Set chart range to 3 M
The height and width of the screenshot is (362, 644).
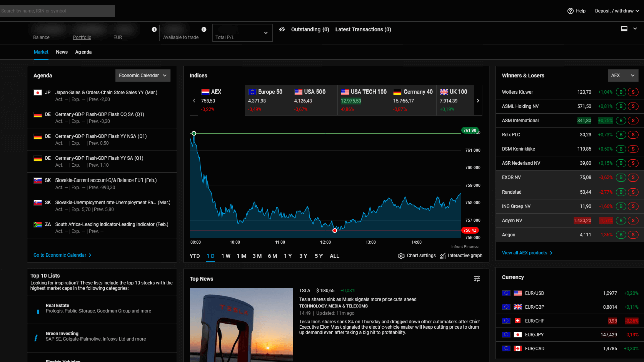257,256
